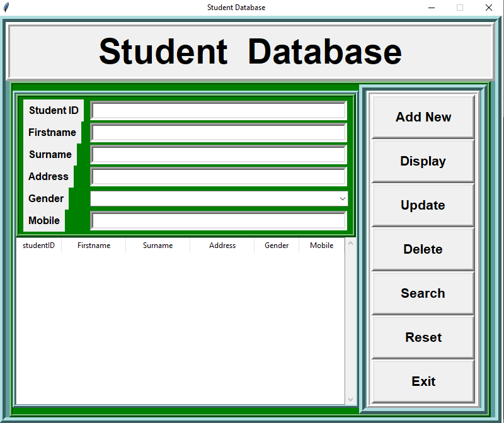Click the Exit button
This screenshot has width=504, height=423.
[x=422, y=381]
